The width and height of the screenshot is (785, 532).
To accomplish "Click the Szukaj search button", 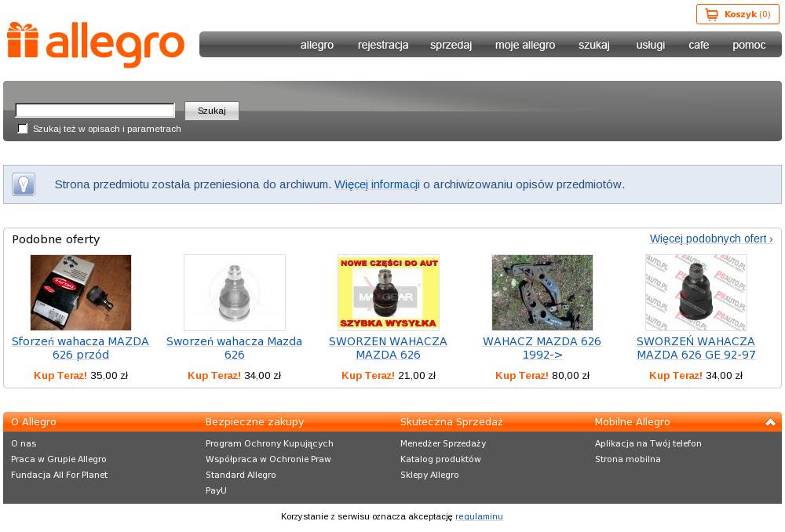I will [212, 111].
